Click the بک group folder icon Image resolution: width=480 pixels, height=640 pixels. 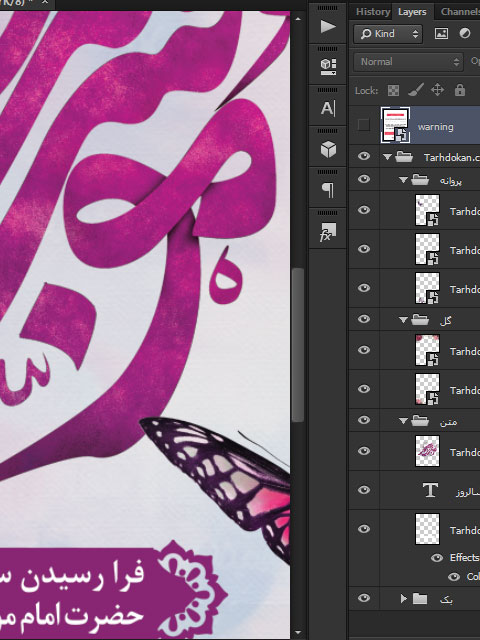[x=420, y=599]
